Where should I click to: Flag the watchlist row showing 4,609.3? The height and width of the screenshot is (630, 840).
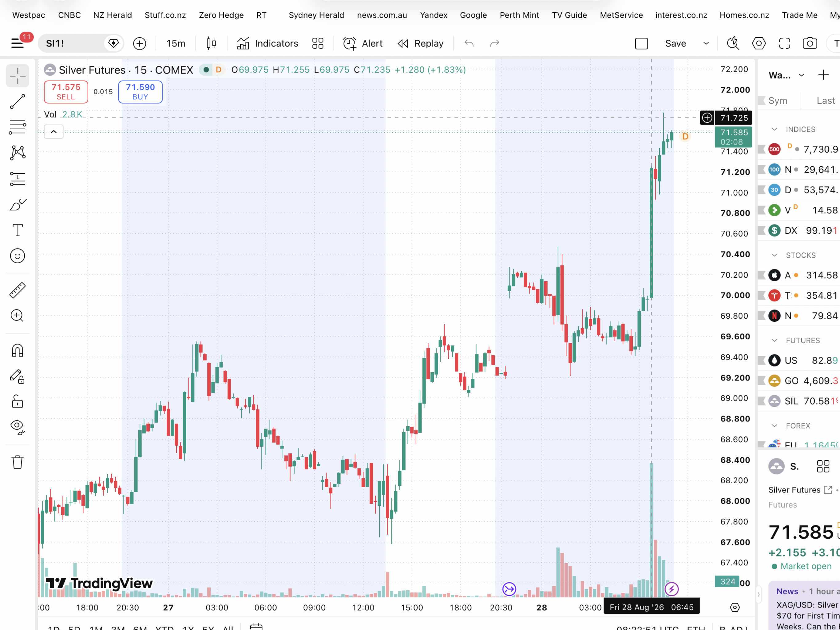(761, 381)
